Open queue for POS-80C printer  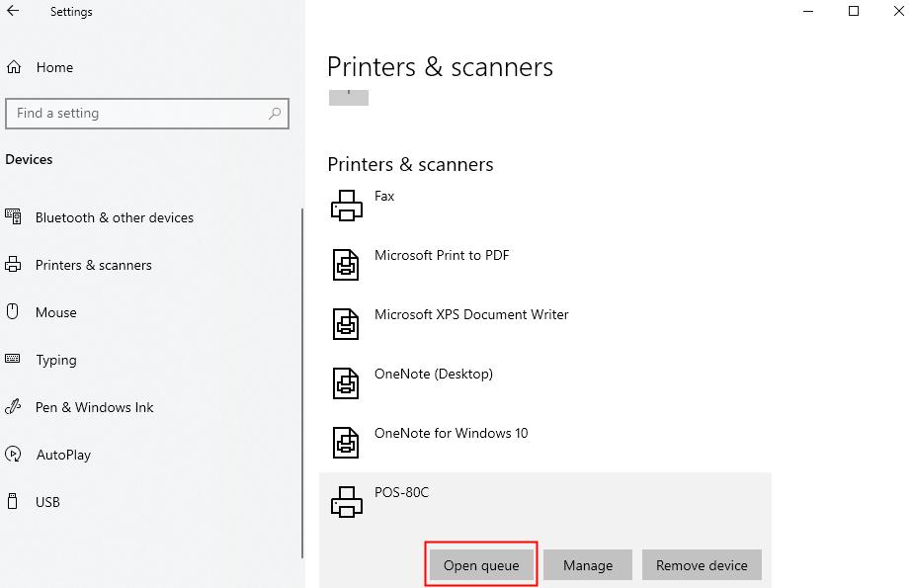481,565
